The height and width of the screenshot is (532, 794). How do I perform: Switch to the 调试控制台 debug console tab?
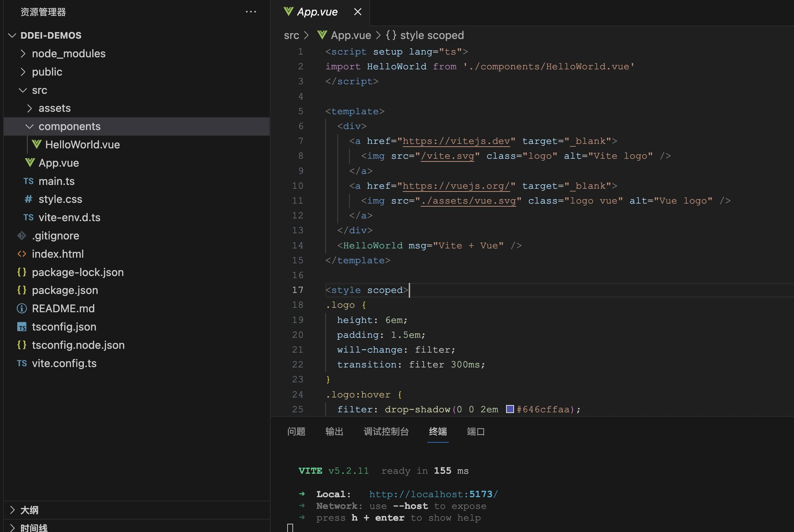386,431
